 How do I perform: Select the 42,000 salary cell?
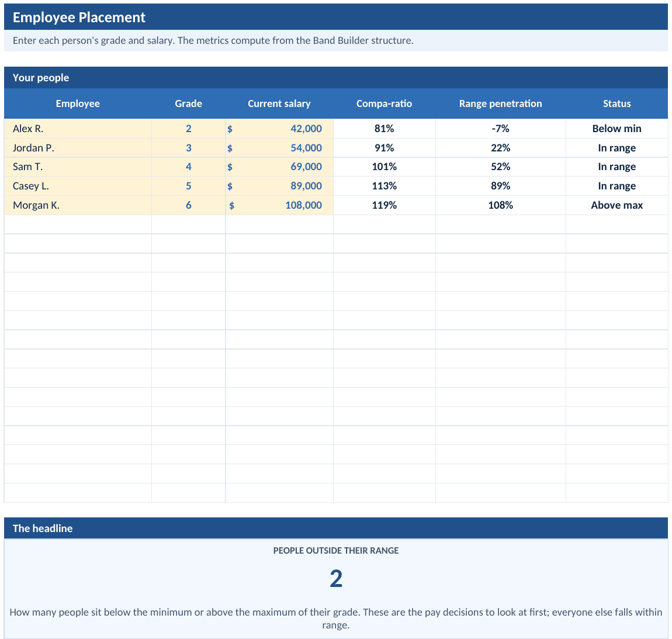click(x=279, y=129)
